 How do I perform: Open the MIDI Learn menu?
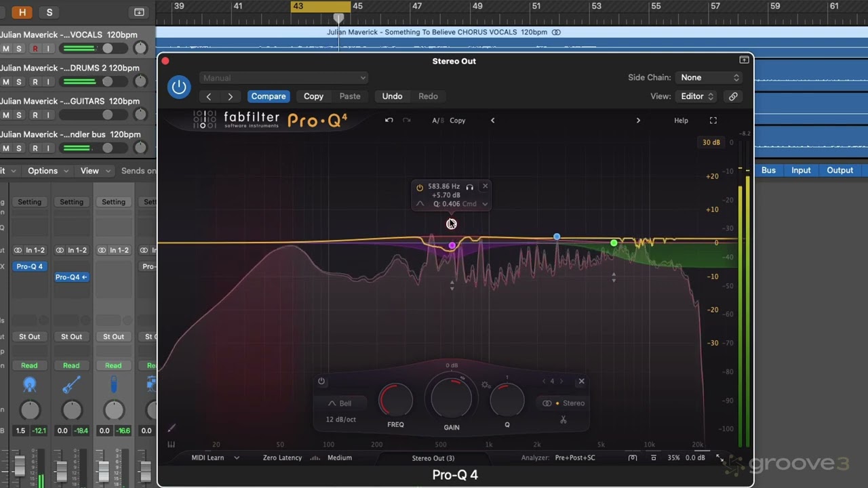tap(208, 457)
